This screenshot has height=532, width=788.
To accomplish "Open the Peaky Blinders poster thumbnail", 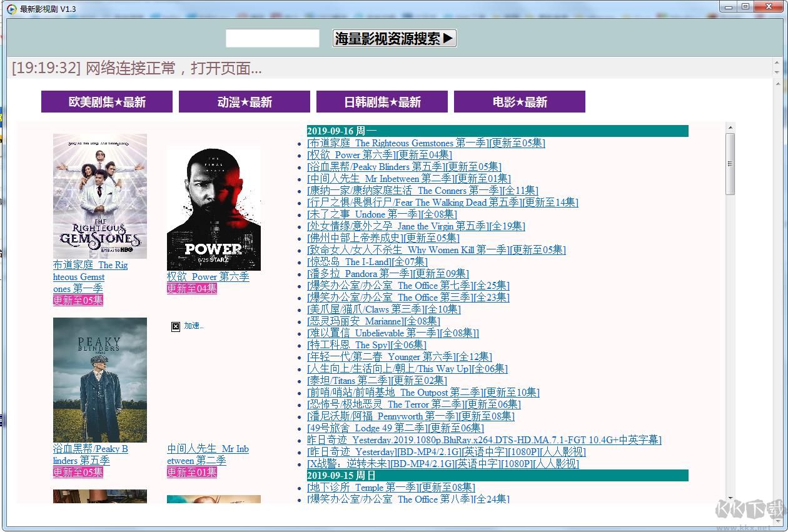I will click(100, 380).
